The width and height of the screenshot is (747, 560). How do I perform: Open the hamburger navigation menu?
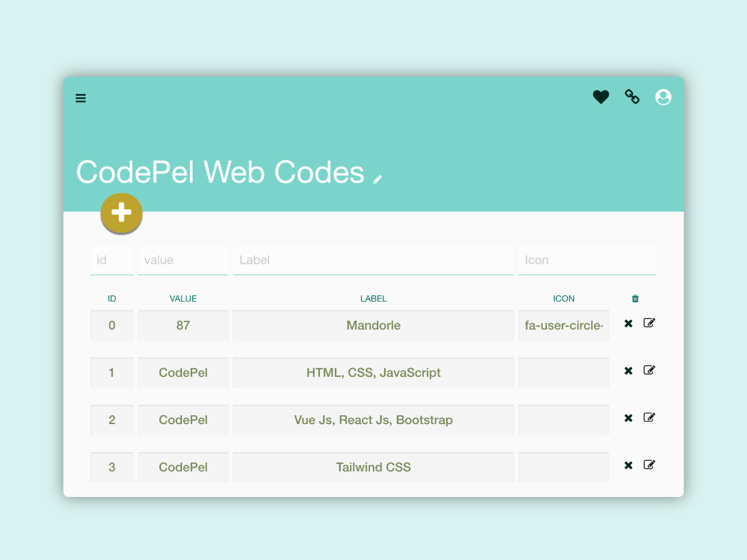(81, 98)
